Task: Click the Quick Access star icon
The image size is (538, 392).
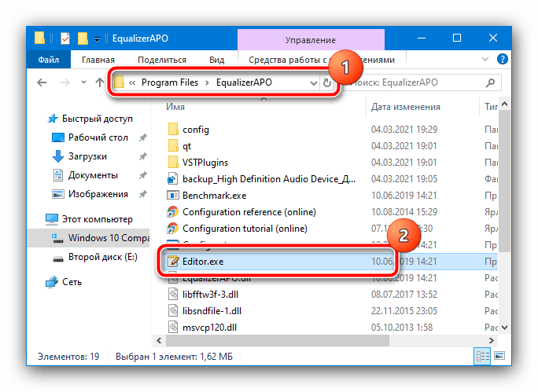Action: pyautogui.click(x=53, y=119)
